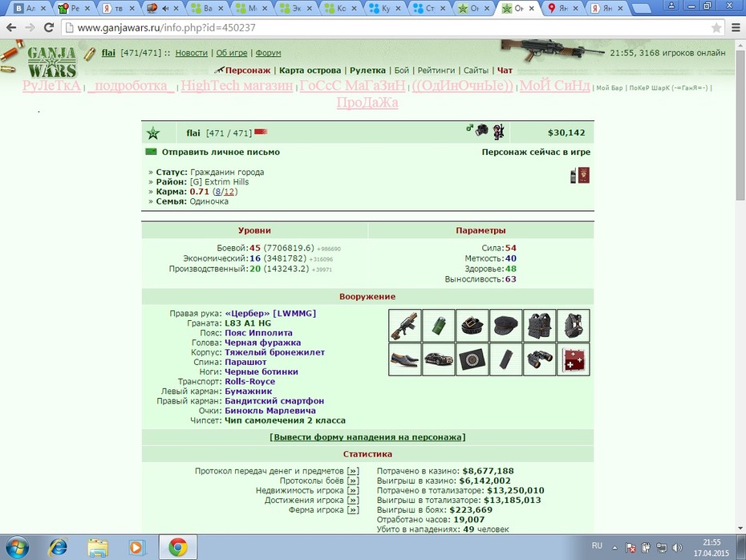746x560 pixels.
Task: Click the МоЙ СиНд link
Action: pos(555,86)
